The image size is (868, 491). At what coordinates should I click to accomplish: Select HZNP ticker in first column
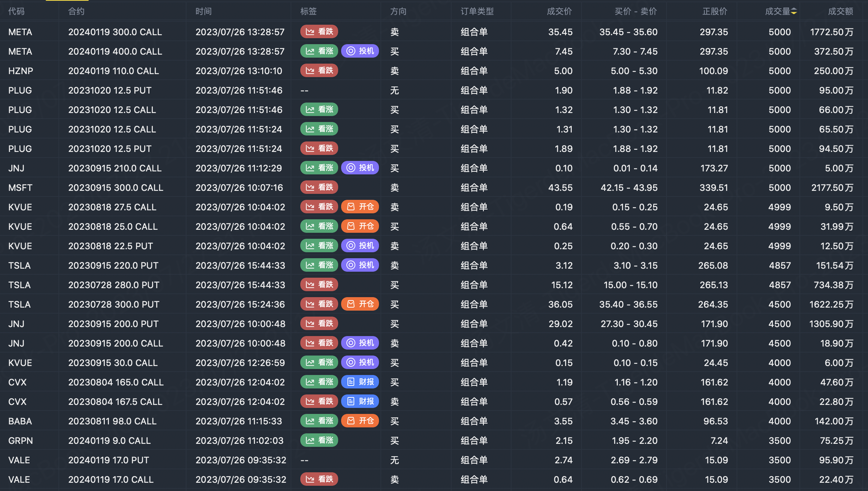click(21, 71)
